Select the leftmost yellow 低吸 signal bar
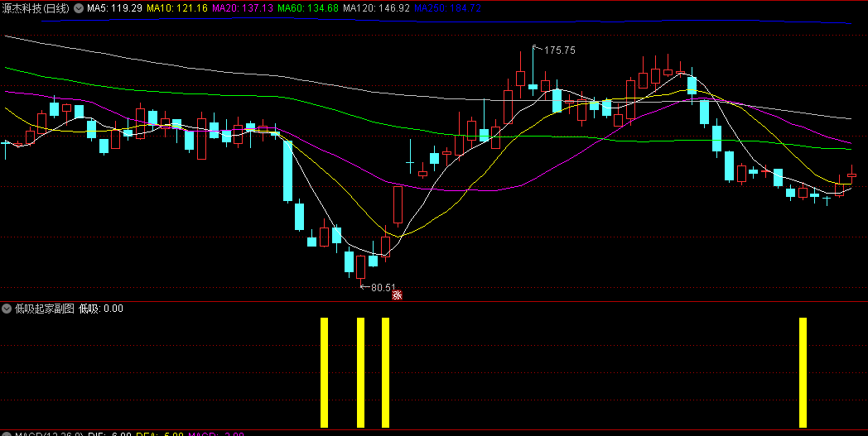The image size is (868, 436). pos(325,372)
